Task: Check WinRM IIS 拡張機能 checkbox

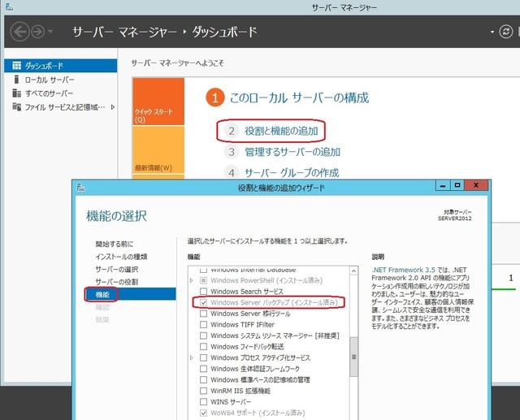Action: pos(204,391)
